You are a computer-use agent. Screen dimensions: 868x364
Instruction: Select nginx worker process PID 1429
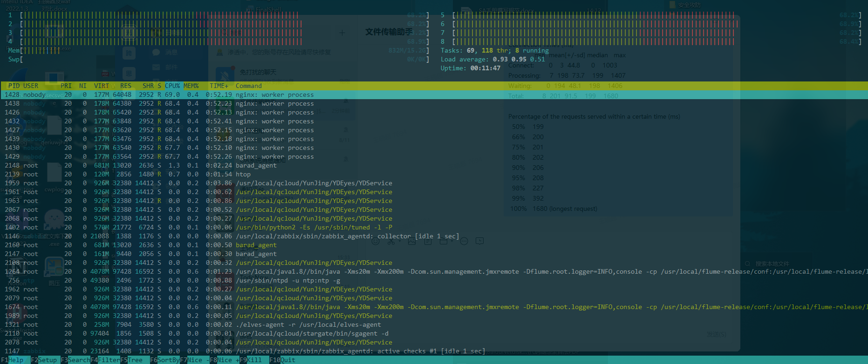434,156
